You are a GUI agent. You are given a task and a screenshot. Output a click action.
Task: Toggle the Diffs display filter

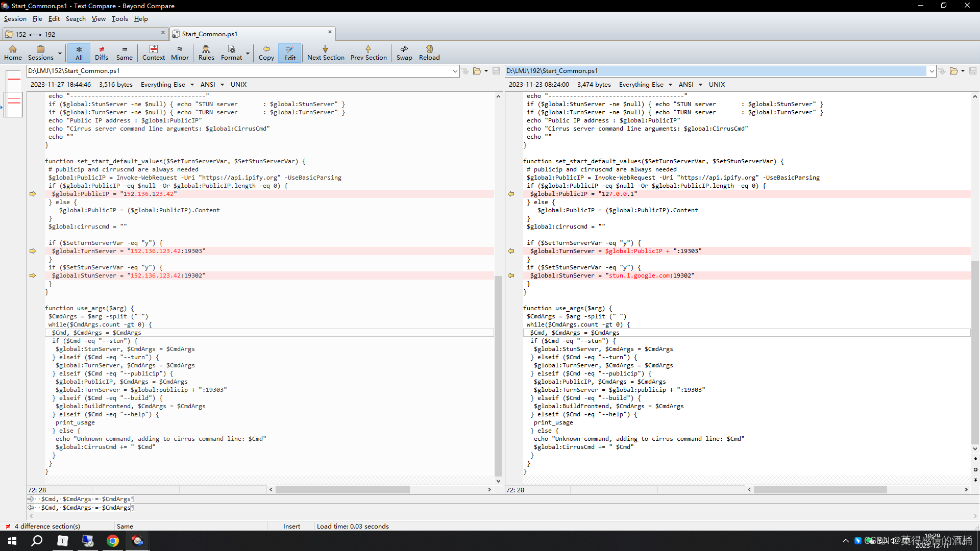click(102, 53)
